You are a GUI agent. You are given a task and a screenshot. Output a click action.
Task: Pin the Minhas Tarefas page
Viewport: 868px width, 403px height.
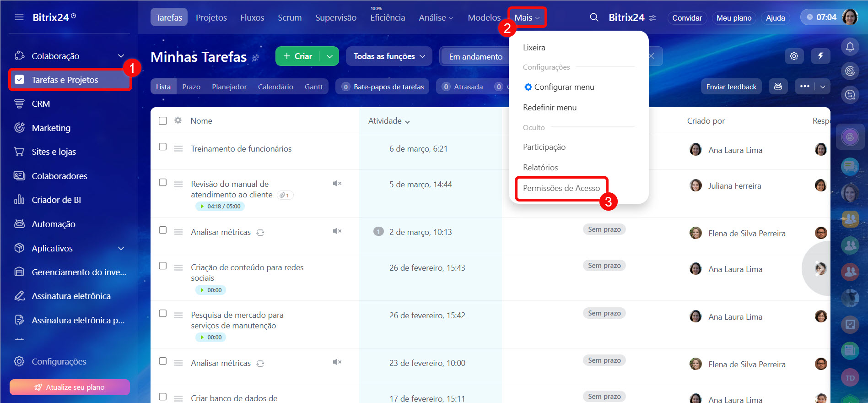pyautogui.click(x=256, y=58)
